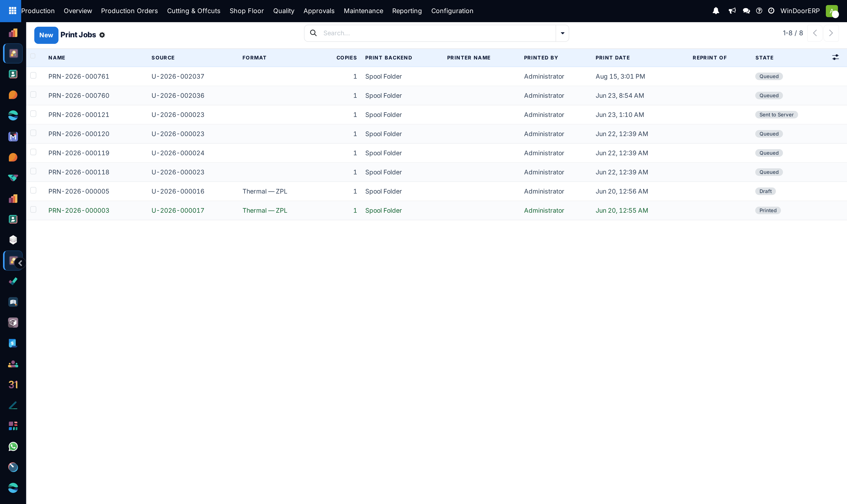The image size is (847, 504).
Task: Open the teal checkmark app icon
Action: coord(13,281)
